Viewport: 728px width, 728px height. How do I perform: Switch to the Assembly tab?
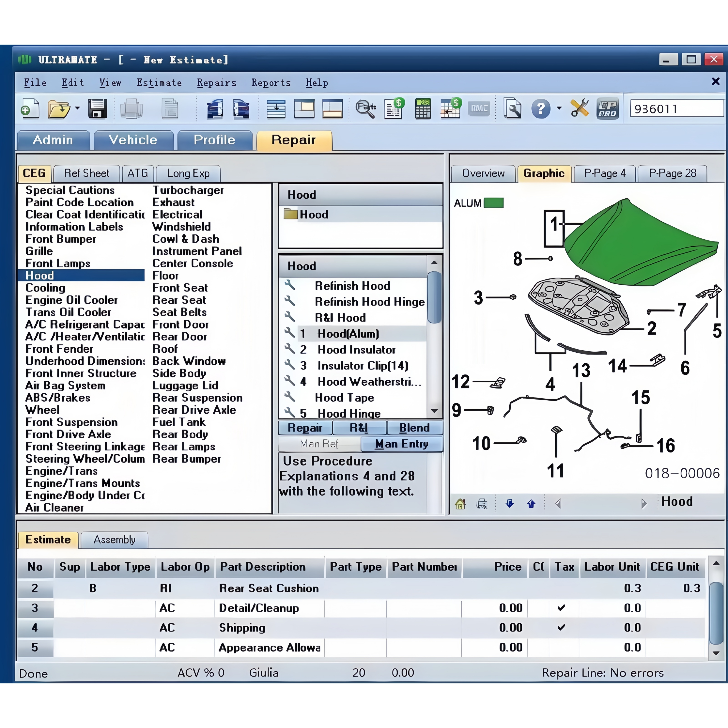pyautogui.click(x=115, y=540)
